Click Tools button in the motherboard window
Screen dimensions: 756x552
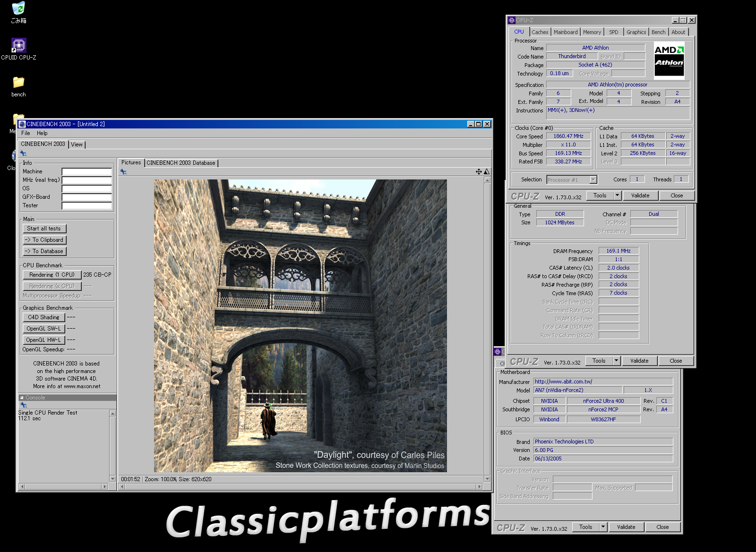[x=586, y=527]
